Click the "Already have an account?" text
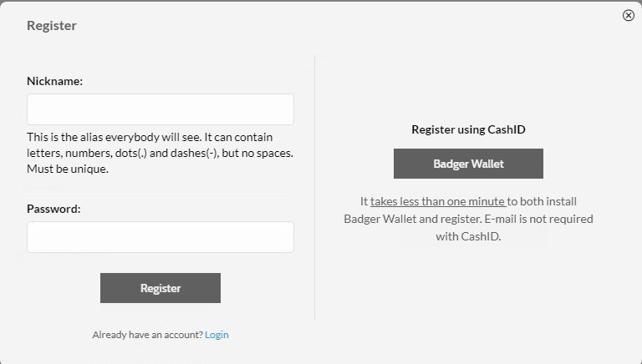The image size is (642, 364). 147,335
